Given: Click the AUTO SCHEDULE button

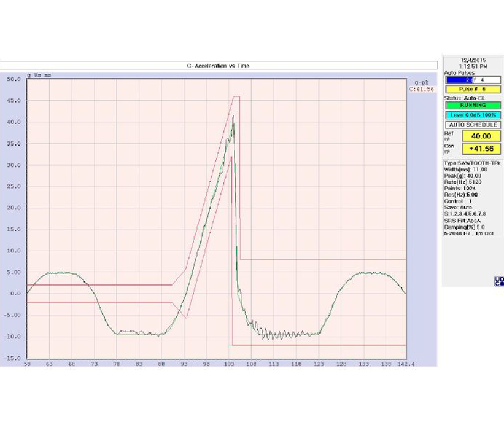Looking at the screenshot, I should click(473, 125).
